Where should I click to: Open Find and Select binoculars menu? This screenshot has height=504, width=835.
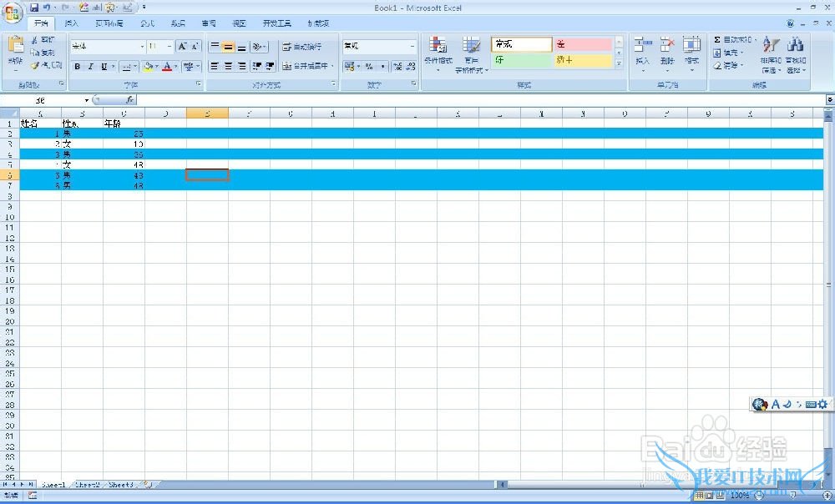coord(796,54)
